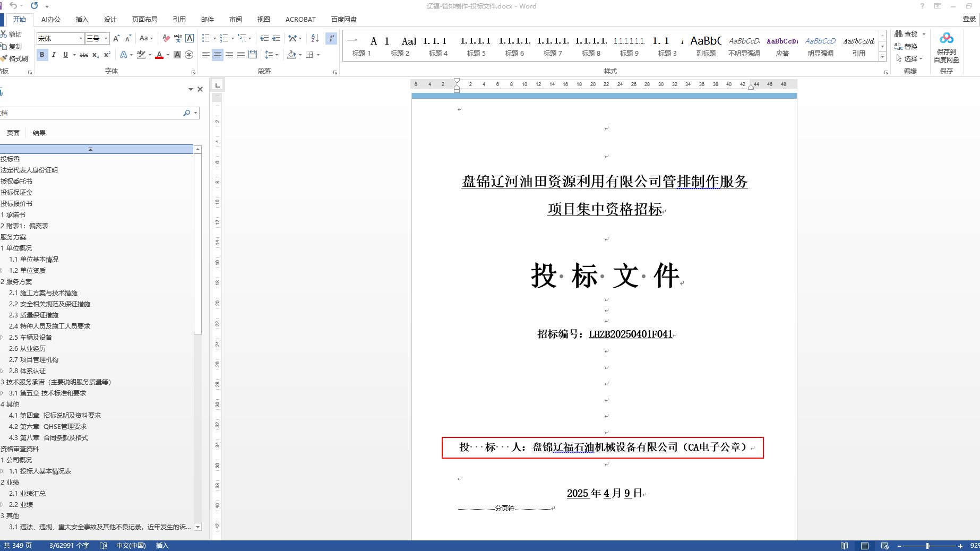The width and height of the screenshot is (980, 551).
Task: Click the bullets list icon
Action: coord(206,38)
